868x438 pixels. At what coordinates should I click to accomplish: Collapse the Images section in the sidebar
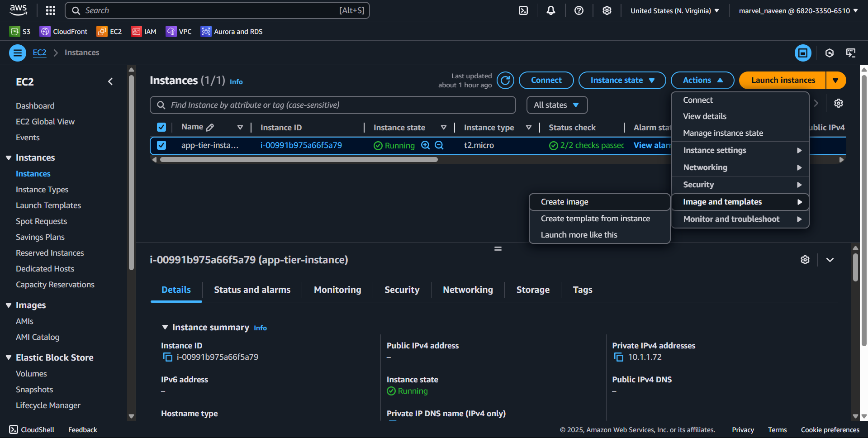click(9, 305)
